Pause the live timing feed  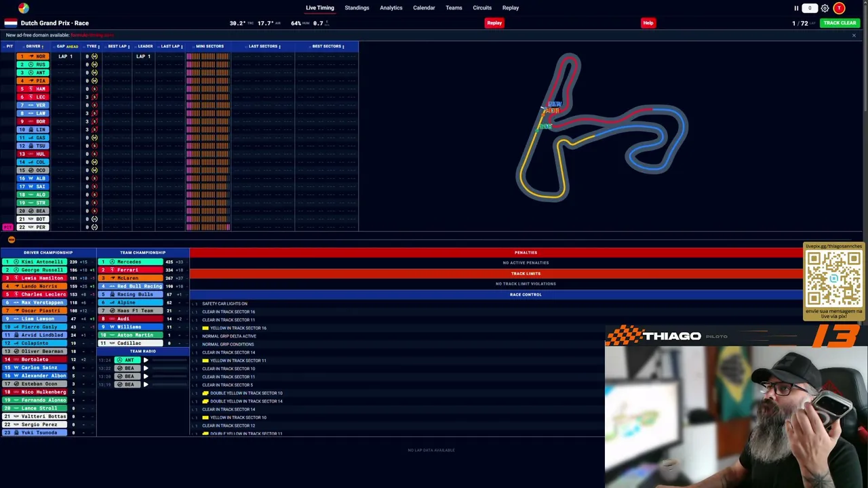click(x=796, y=8)
